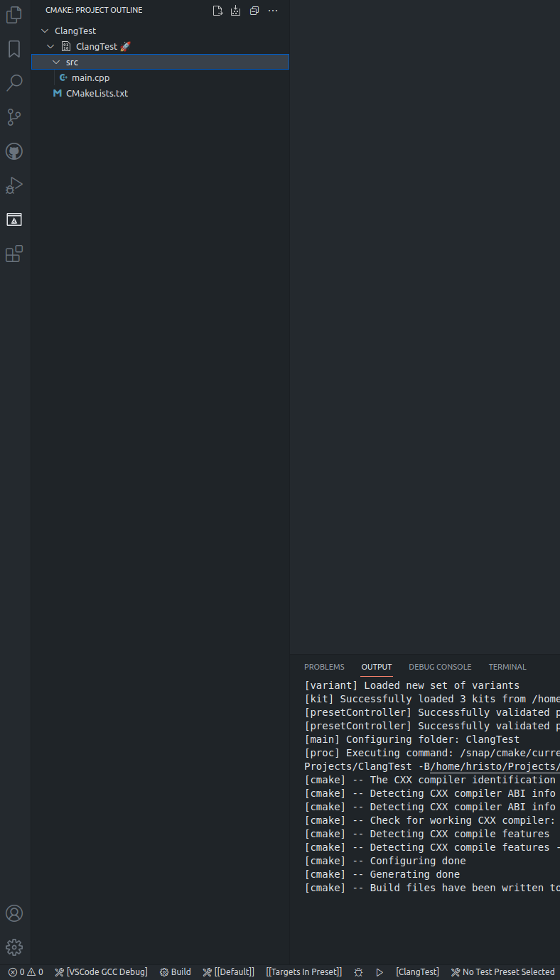560x980 pixels.
Task: Click the ClangTest executable target icon
Action: 66,46
